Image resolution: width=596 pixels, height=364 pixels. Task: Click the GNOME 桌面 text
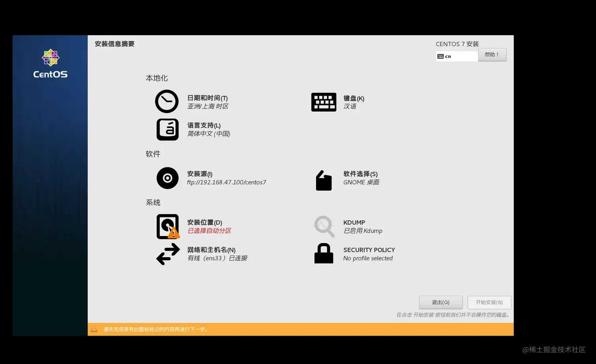pos(361,182)
